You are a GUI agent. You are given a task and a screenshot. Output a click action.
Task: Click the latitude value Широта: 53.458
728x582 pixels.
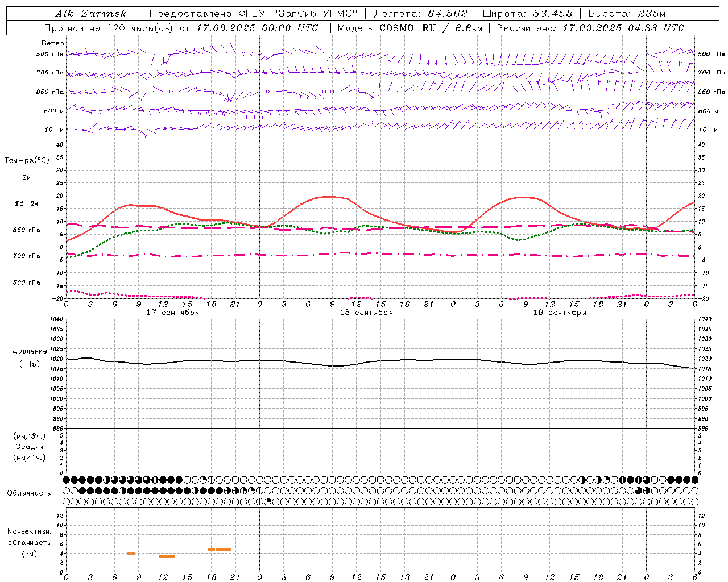pos(527,14)
